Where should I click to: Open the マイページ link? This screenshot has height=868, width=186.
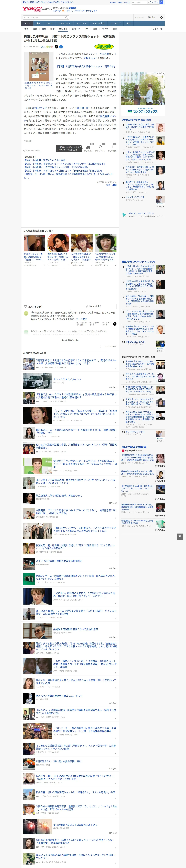[139, 17]
